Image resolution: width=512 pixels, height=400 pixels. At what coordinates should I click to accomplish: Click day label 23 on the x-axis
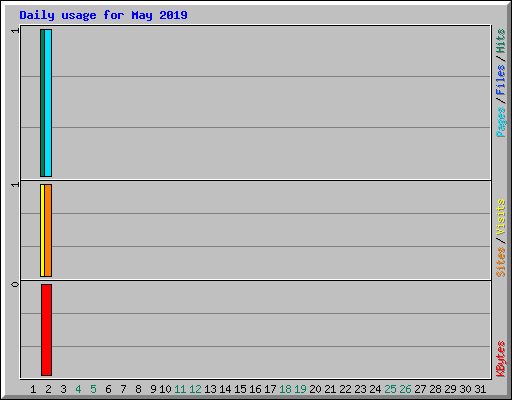click(360, 389)
